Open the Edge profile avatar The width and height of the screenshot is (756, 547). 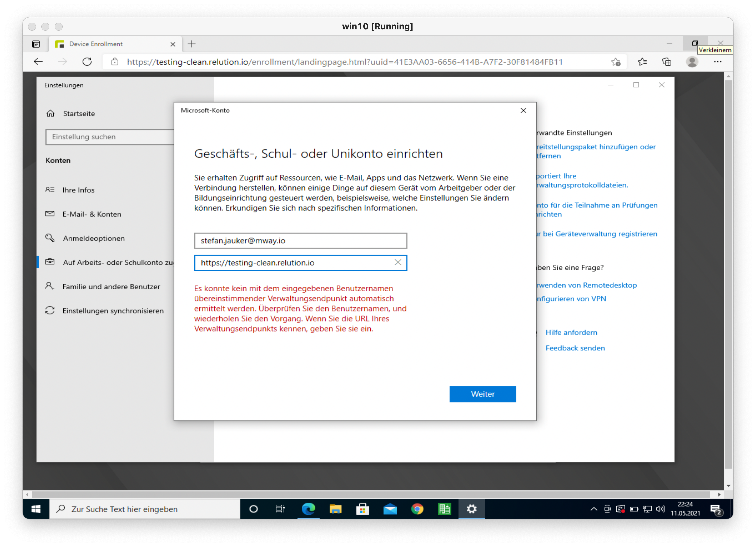point(692,62)
